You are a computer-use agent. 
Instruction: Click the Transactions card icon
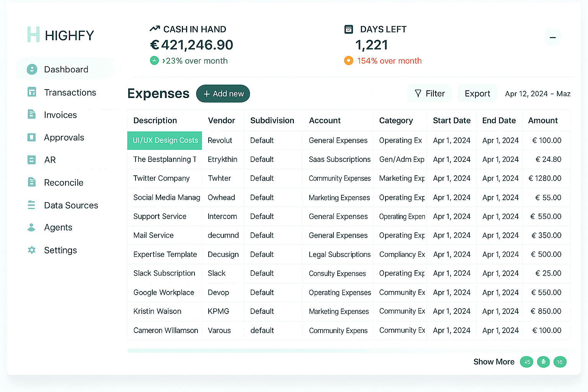click(x=31, y=92)
